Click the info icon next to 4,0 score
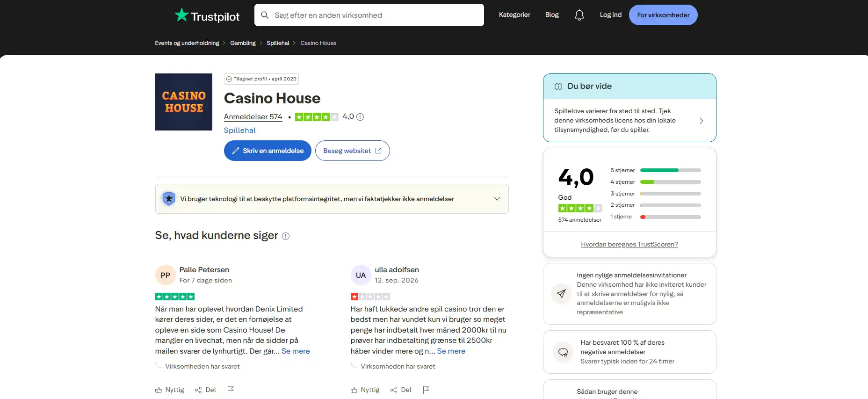The width and height of the screenshot is (868, 399). (360, 117)
